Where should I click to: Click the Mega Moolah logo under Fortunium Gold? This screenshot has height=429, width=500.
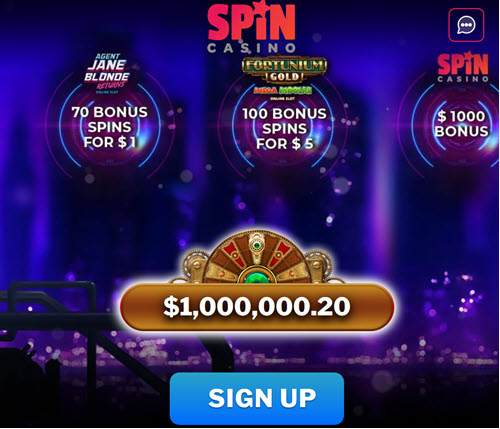(x=283, y=90)
